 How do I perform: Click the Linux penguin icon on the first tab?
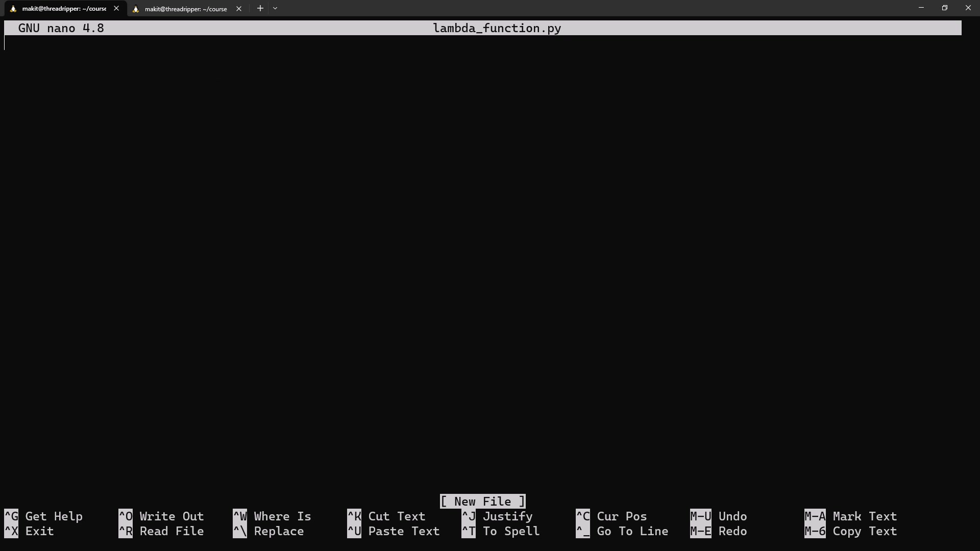(x=13, y=9)
